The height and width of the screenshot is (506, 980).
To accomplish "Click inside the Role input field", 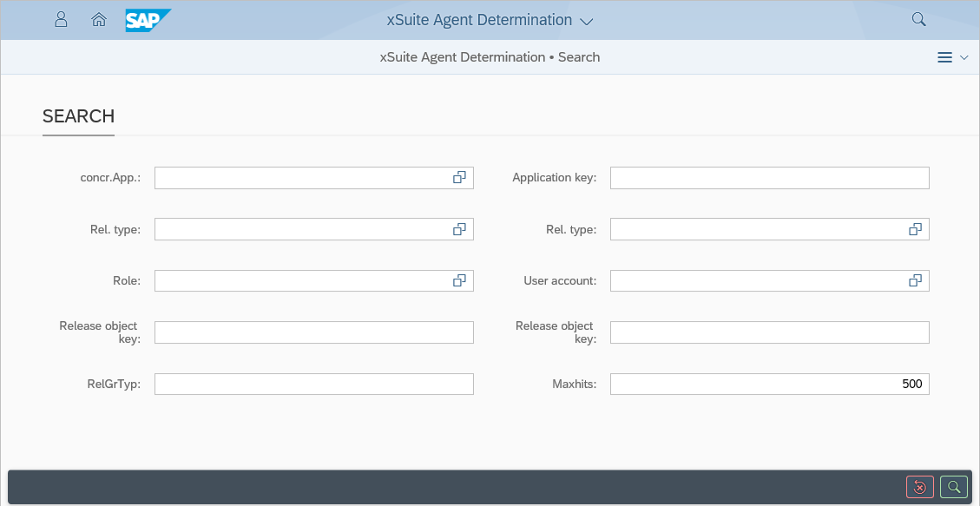I will pyautogui.click(x=299, y=280).
